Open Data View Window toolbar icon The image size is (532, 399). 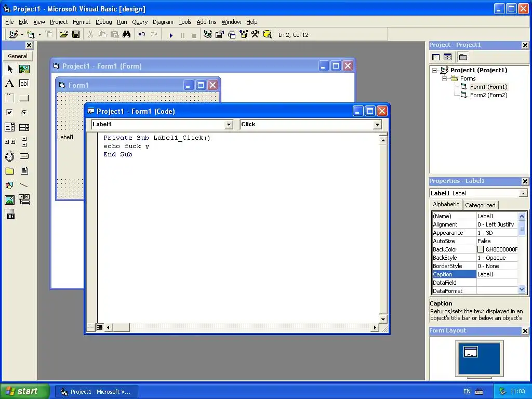tap(268, 35)
